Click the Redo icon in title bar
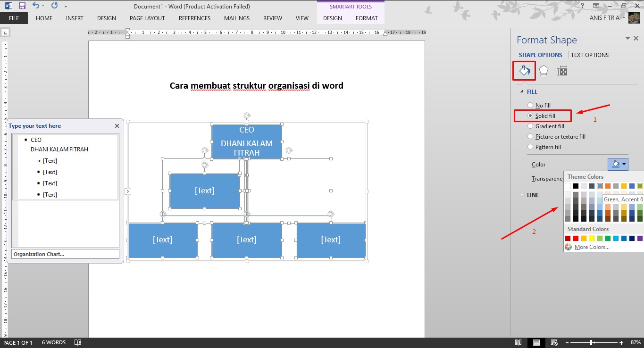644x348 pixels. (x=54, y=6)
